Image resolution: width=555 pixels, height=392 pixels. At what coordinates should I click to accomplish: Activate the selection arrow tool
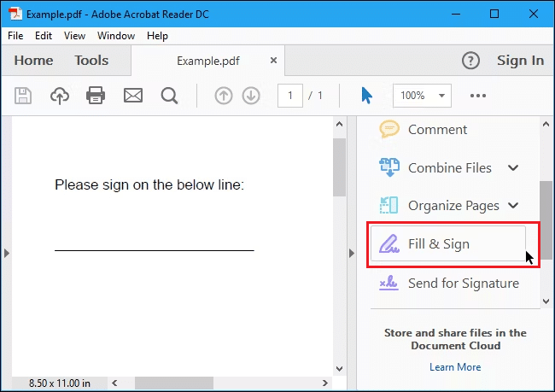click(366, 96)
